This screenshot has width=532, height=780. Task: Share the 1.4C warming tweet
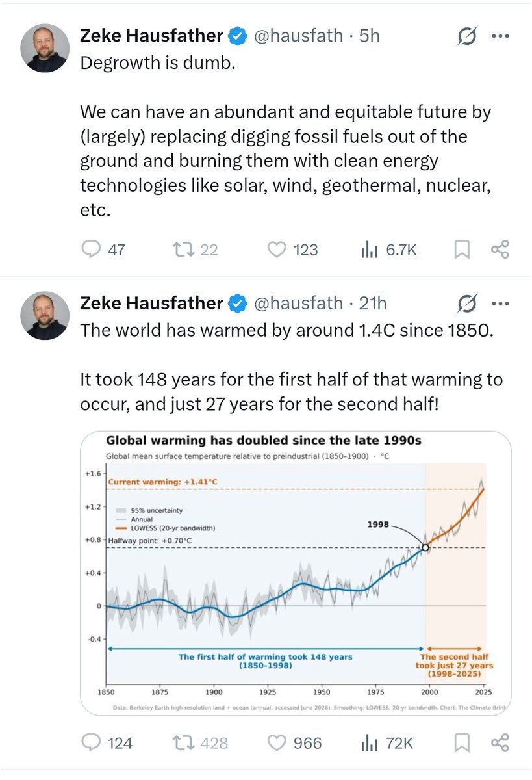(500, 742)
